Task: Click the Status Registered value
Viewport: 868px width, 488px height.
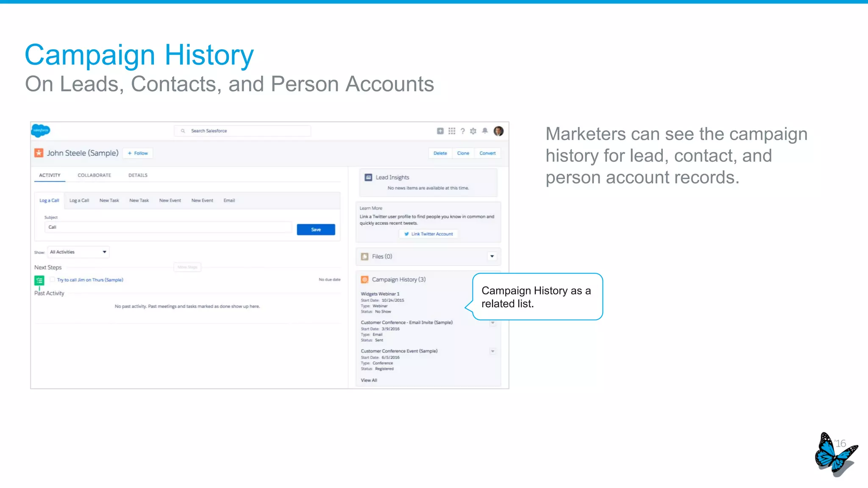Action: click(x=384, y=369)
